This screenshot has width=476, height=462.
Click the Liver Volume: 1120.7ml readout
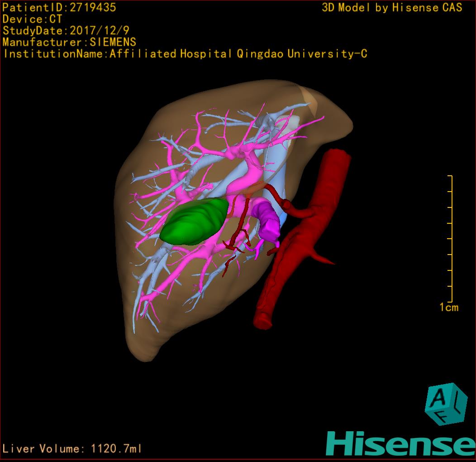[x=72, y=449]
